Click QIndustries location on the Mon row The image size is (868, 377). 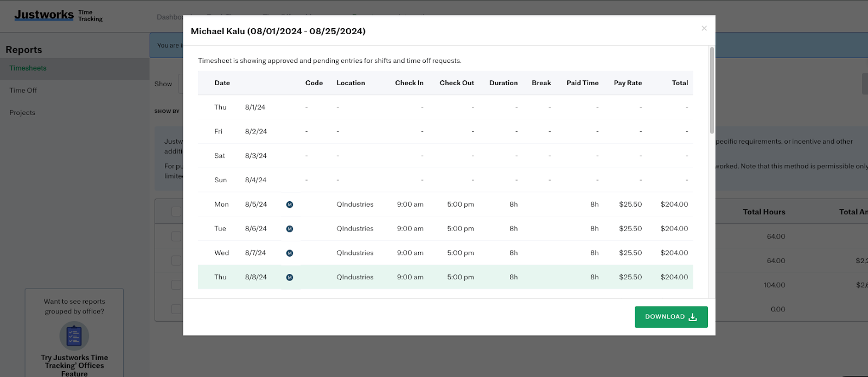click(x=355, y=205)
